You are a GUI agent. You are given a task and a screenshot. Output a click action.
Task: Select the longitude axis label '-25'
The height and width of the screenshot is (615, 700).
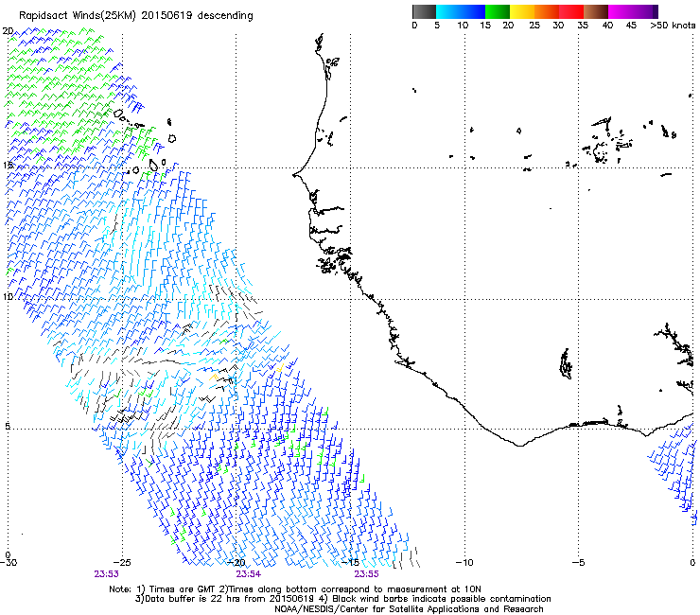click(122, 562)
